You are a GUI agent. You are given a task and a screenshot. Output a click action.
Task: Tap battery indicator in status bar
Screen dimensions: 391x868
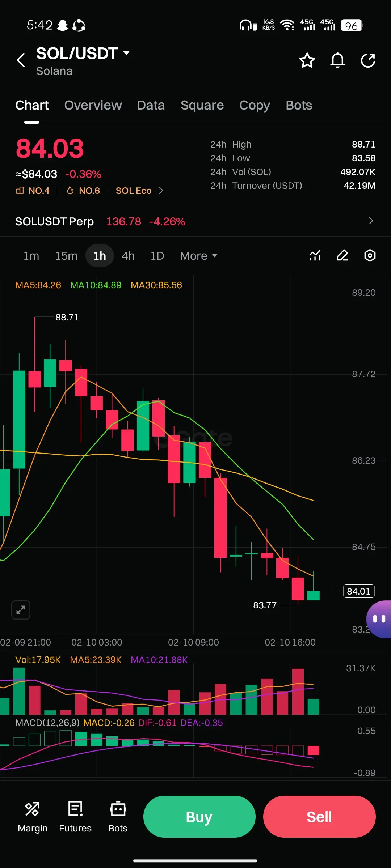pos(352,25)
